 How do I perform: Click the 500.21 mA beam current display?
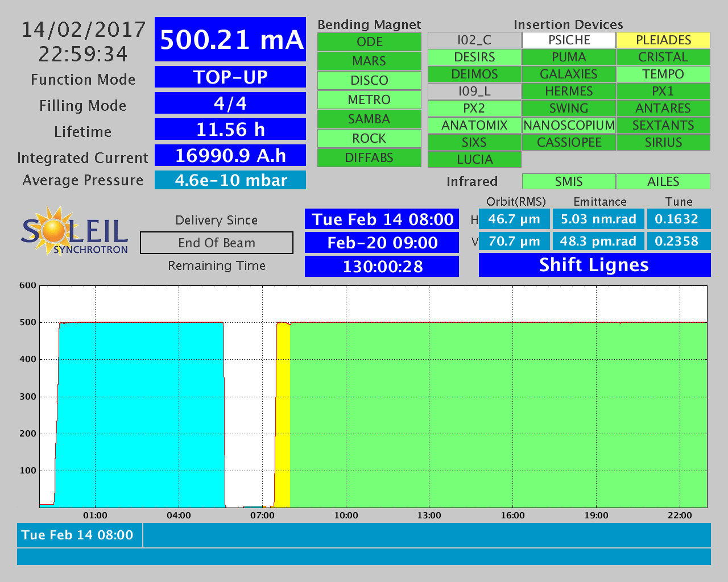tap(230, 40)
